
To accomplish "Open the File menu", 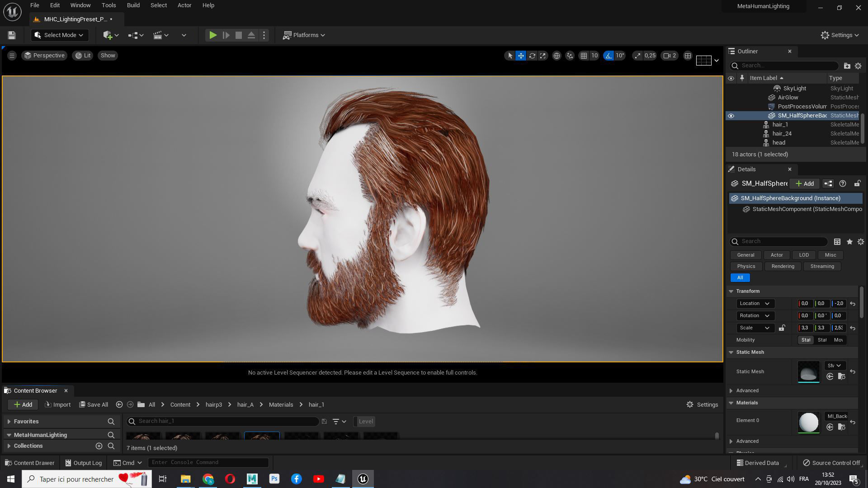I will tap(34, 5).
